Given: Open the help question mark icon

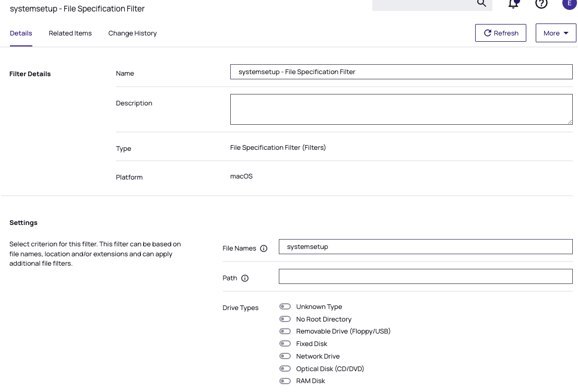Looking at the screenshot, I should click(x=541, y=4).
